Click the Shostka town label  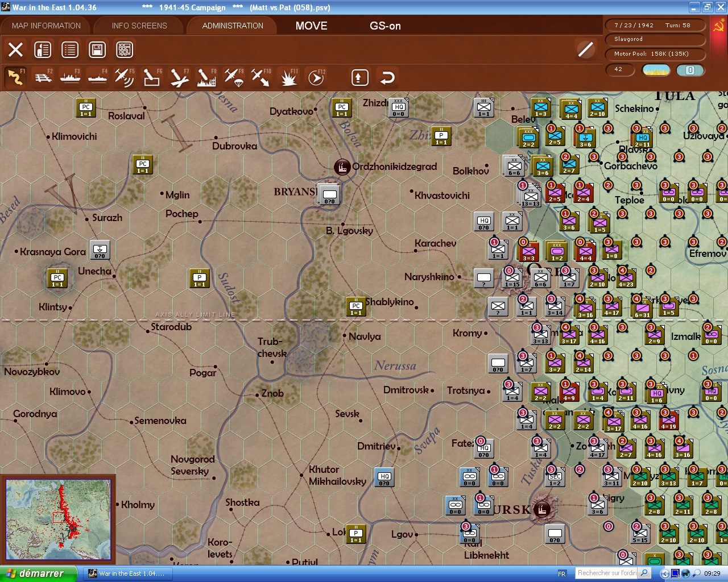coord(242,502)
